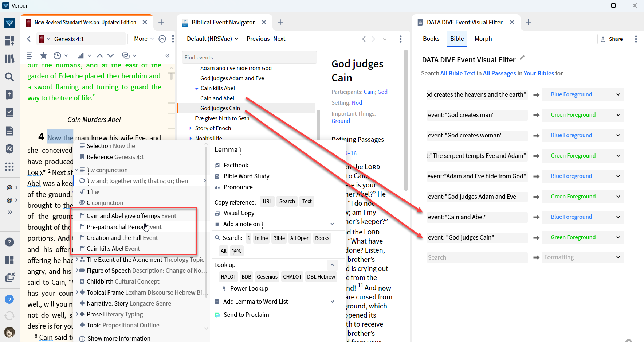Choose Creation and the Fall Event
Image resolution: width=644 pixels, height=342 pixels.
coord(122,238)
